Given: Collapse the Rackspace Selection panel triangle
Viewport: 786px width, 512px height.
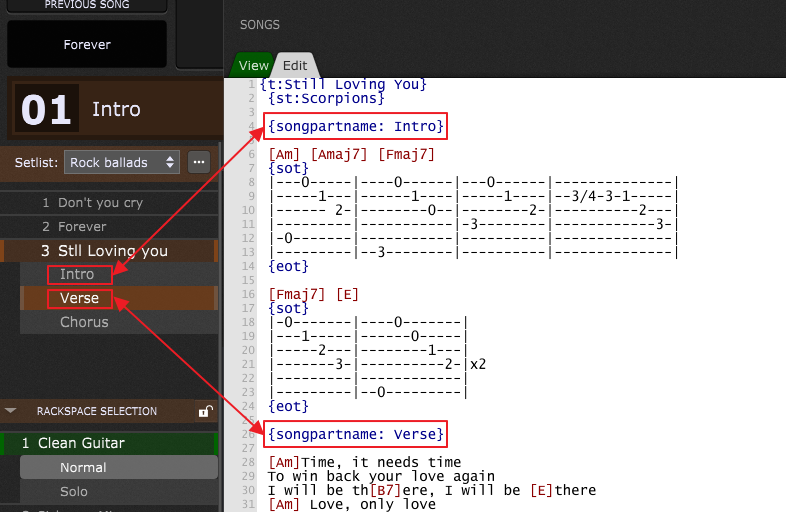Looking at the screenshot, I should tap(11, 411).
